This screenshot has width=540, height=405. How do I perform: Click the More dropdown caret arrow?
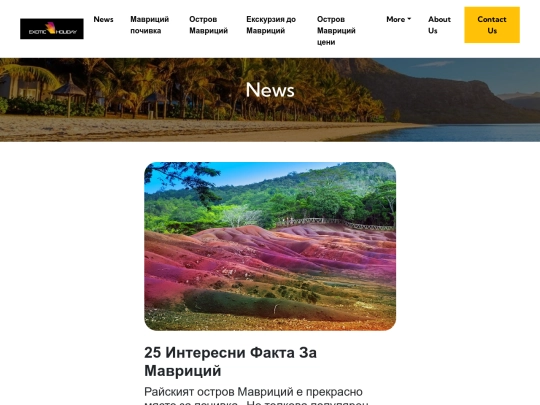(409, 19)
